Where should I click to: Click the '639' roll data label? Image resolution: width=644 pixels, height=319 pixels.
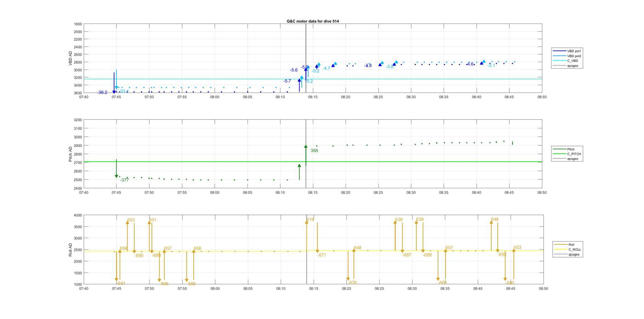pyautogui.click(x=420, y=220)
